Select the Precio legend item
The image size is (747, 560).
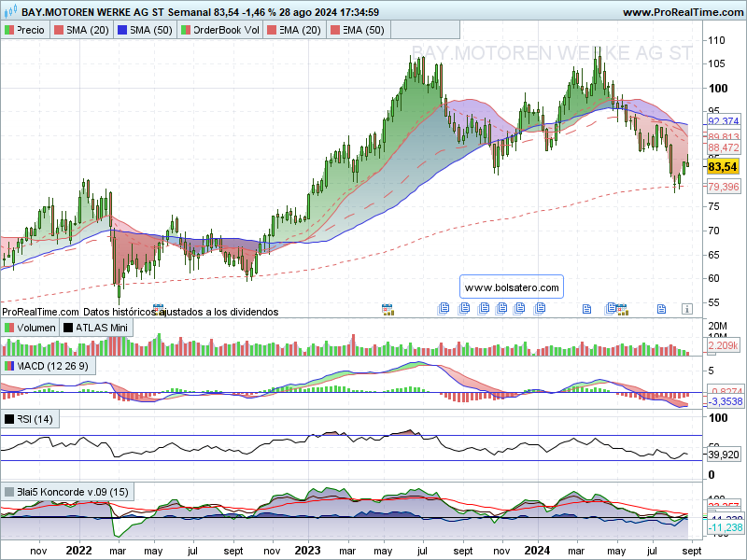click(25, 30)
